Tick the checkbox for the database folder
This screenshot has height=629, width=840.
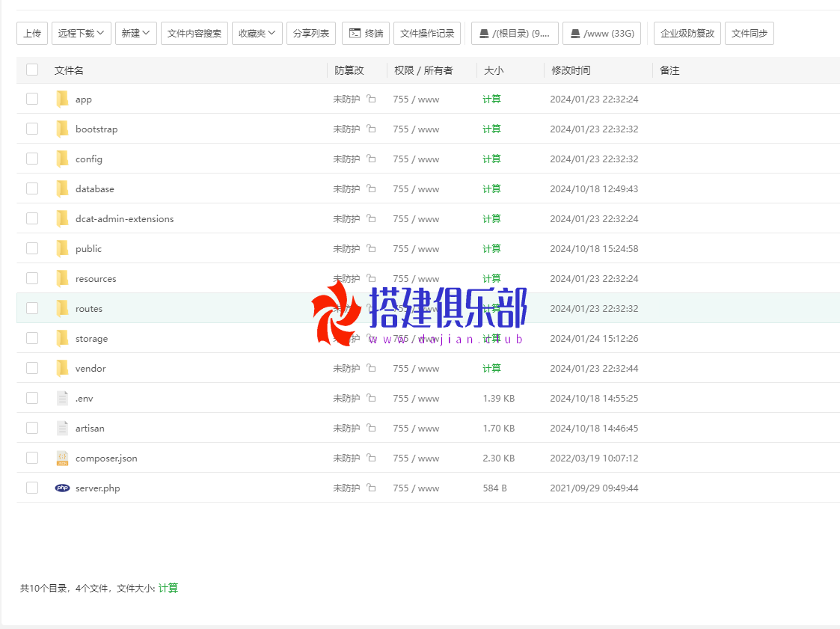32,188
